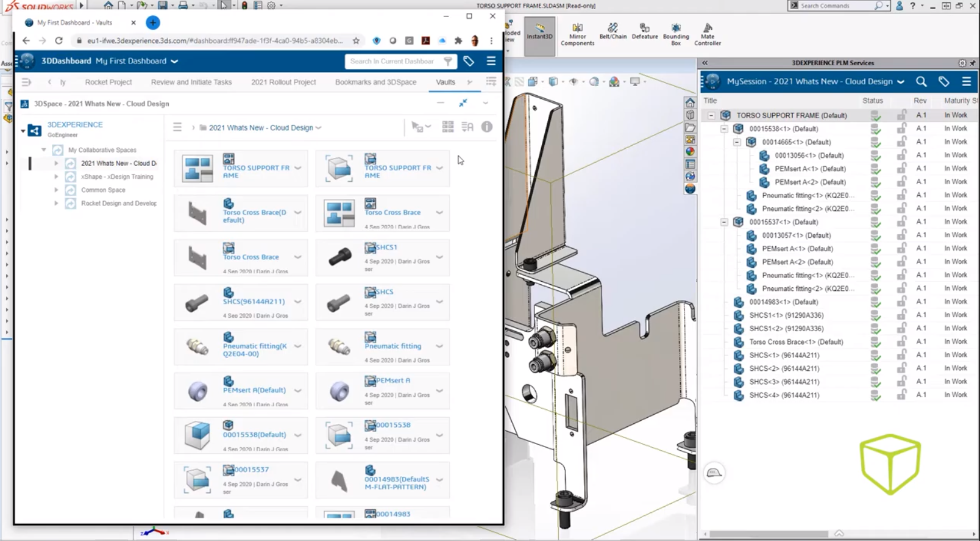Toggle lock for TORSO SUPPORT FRAME row
Viewport: 980px width, 541px height.
pos(901,115)
